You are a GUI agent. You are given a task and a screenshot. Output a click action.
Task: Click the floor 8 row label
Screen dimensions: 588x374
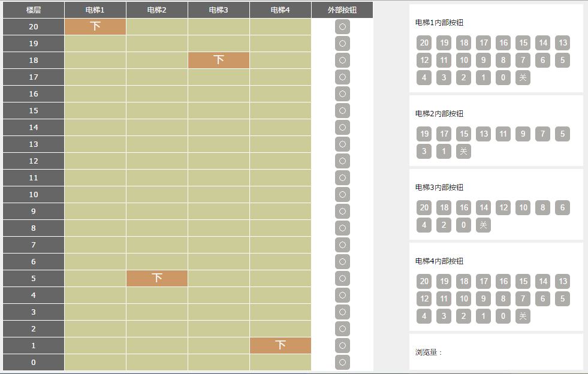point(34,228)
